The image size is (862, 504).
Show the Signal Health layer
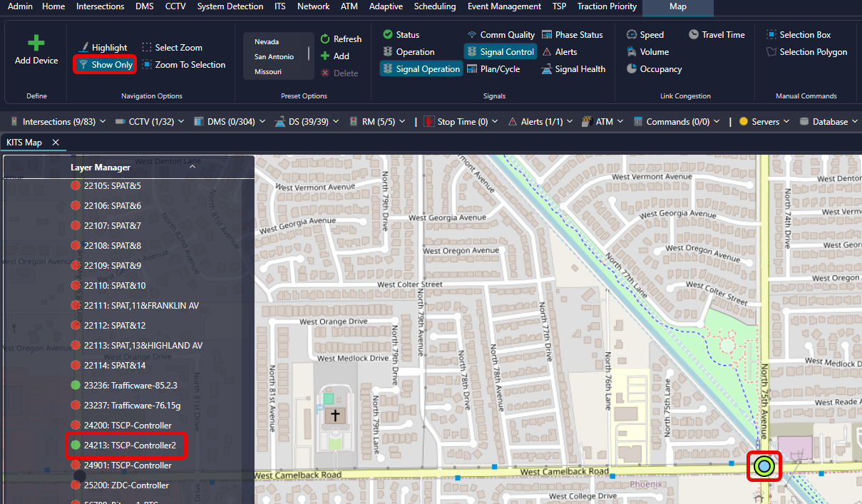pos(573,69)
